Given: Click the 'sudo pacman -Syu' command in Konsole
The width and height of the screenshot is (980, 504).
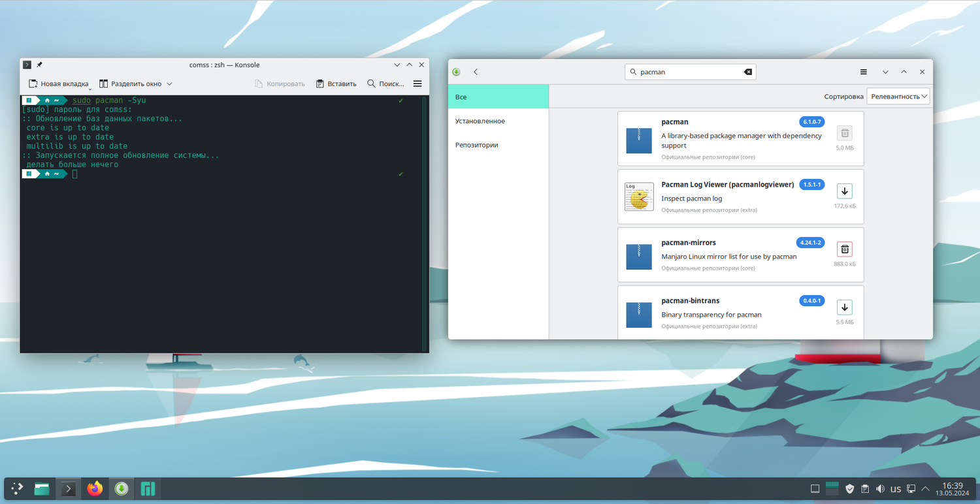Looking at the screenshot, I should (109, 100).
